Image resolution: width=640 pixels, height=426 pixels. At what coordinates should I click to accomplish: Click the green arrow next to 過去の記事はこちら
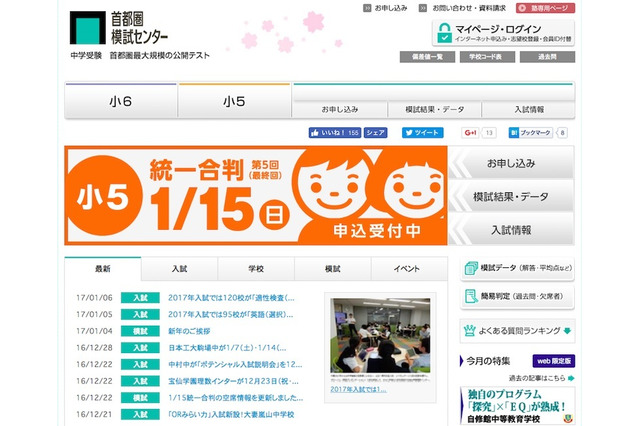pyautogui.click(x=571, y=378)
